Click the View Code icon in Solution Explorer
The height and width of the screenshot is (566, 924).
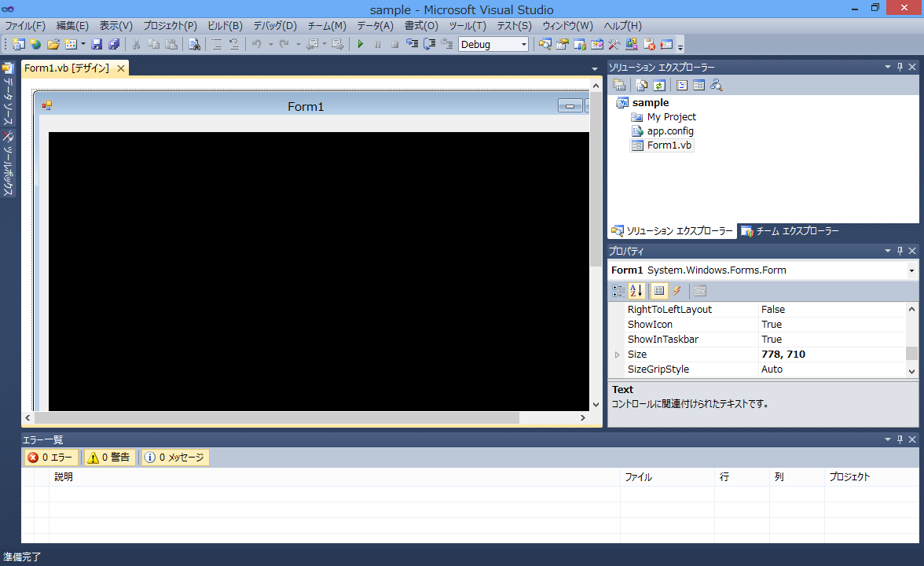pos(681,85)
